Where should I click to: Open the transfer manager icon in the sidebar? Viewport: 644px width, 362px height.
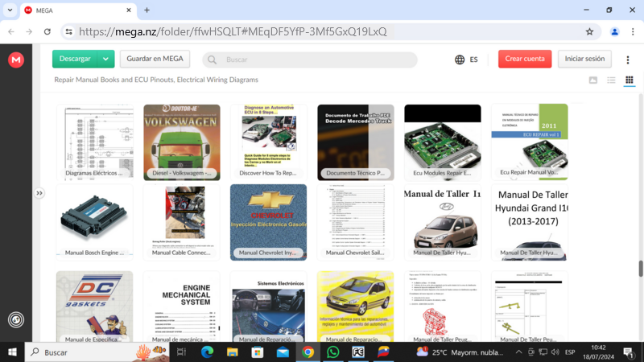[16, 319]
